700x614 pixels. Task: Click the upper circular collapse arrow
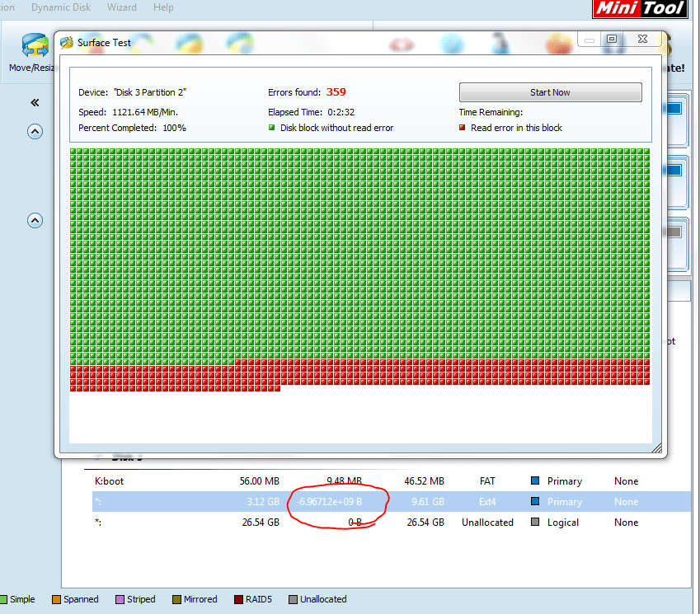click(35, 131)
